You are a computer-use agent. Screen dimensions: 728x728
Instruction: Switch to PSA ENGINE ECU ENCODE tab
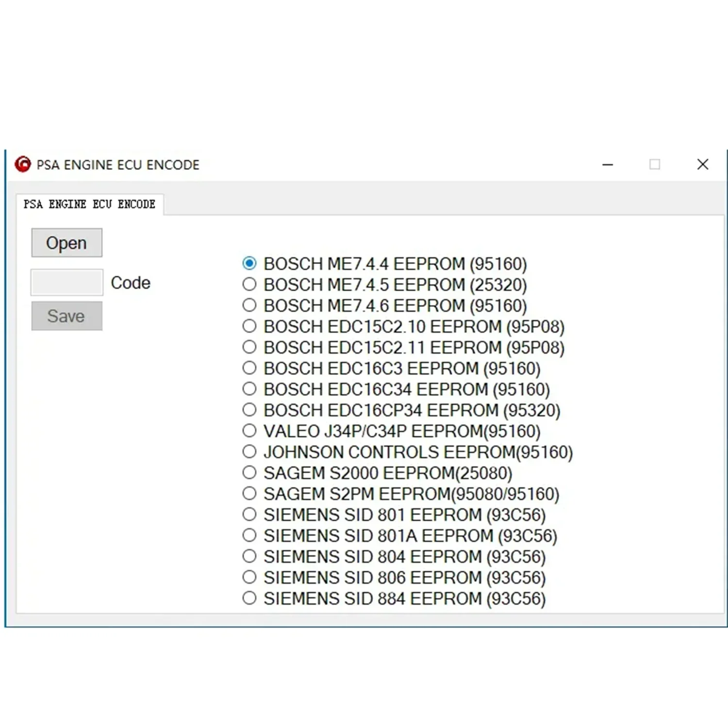click(89, 204)
